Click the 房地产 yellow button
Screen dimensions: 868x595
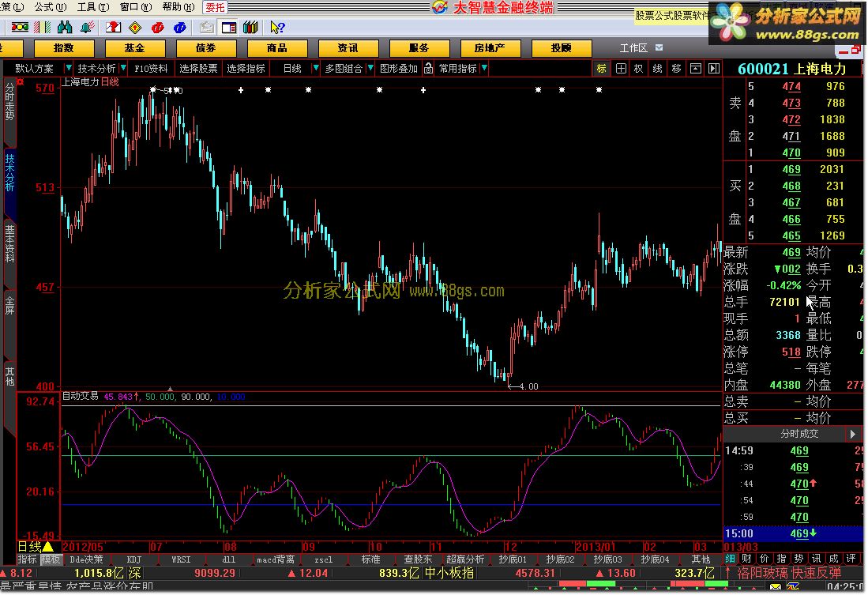click(490, 48)
